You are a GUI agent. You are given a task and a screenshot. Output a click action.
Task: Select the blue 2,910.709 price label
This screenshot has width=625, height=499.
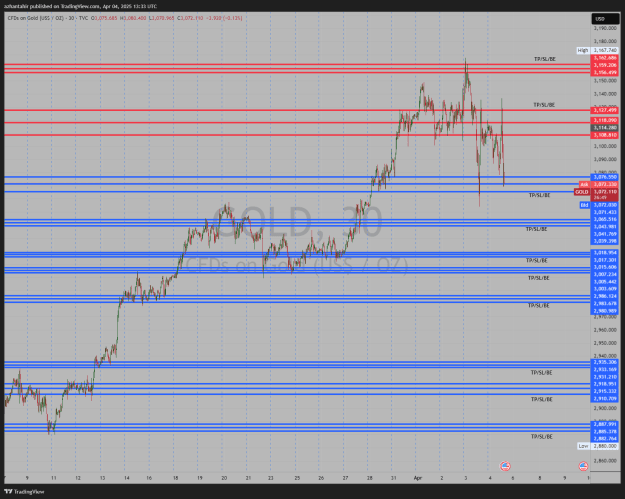coord(605,399)
